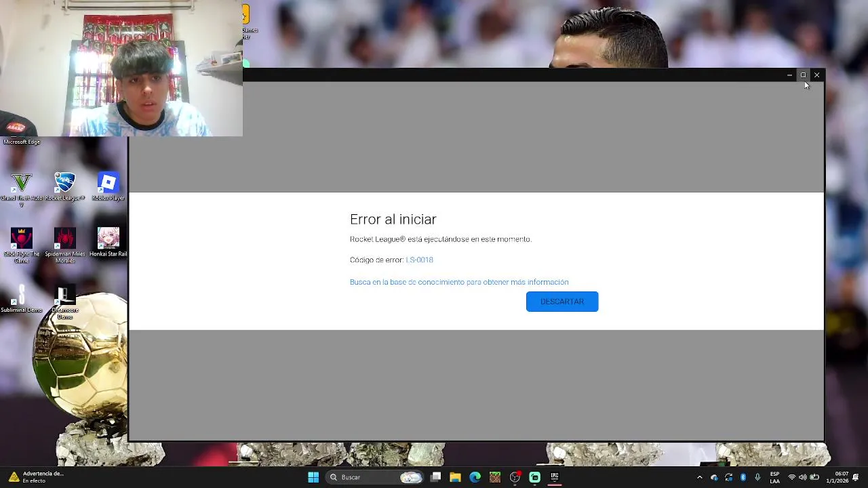Select the Rocket League desktop shortcut

[64, 188]
